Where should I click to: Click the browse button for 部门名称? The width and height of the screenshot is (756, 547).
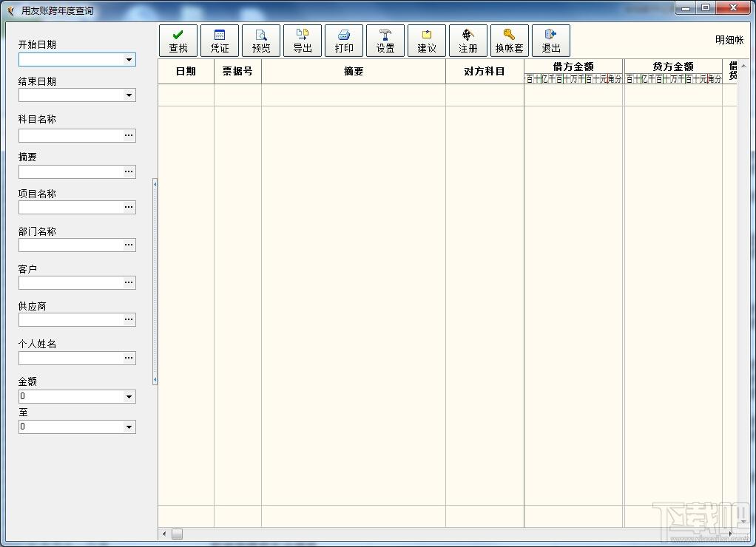(x=129, y=245)
